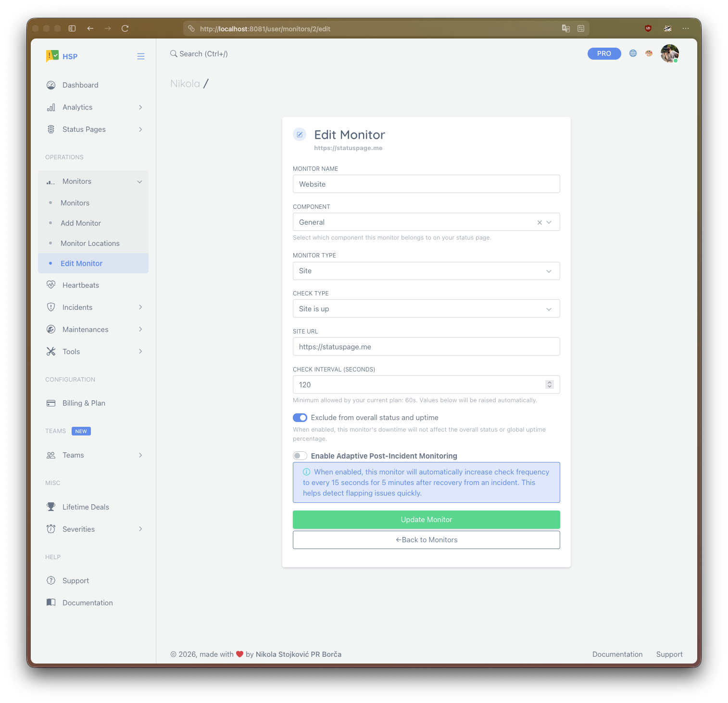Open the Lifetime Deals trophy icon
This screenshot has width=728, height=703.
[51, 507]
